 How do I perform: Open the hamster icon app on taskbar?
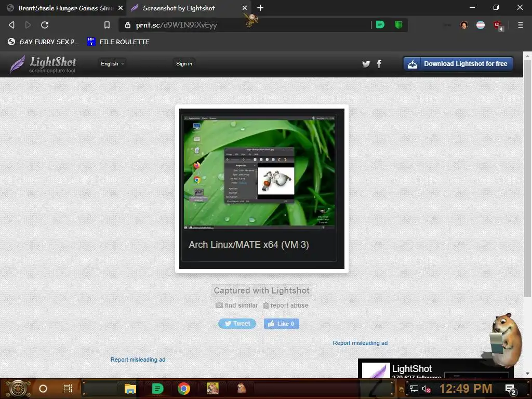click(x=241, y=388)
